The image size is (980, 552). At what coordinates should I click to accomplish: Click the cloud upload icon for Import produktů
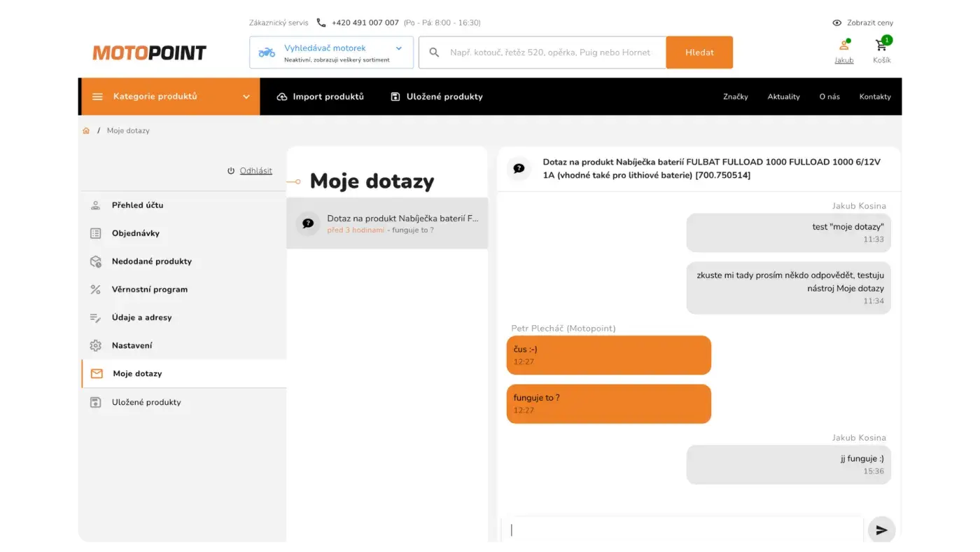(282, 97)
